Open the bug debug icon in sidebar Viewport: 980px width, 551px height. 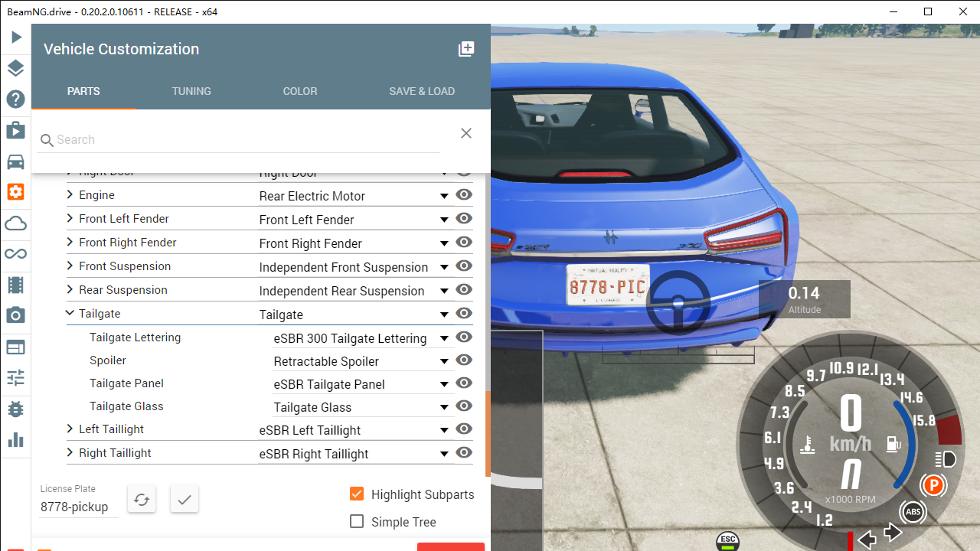point(16,409)
